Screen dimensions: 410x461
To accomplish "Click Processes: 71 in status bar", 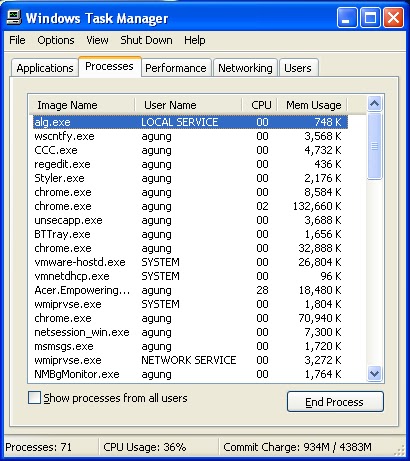I will click(39, 447).
